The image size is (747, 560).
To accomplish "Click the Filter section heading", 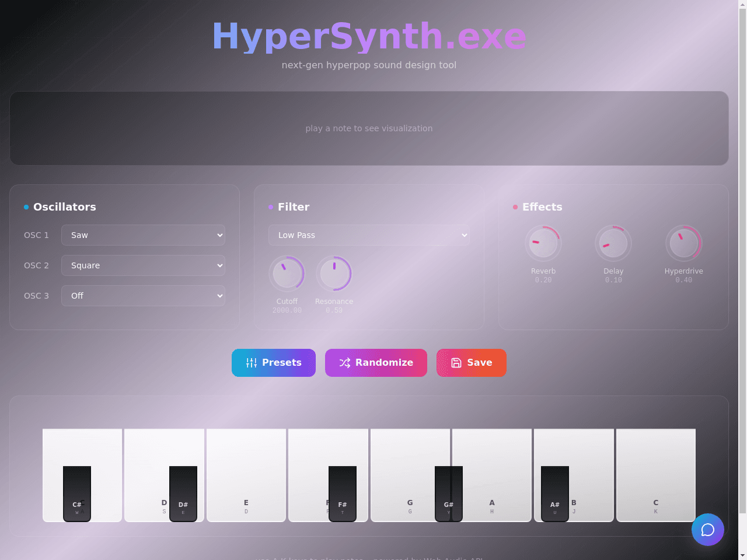I will [x=294, y=207].
